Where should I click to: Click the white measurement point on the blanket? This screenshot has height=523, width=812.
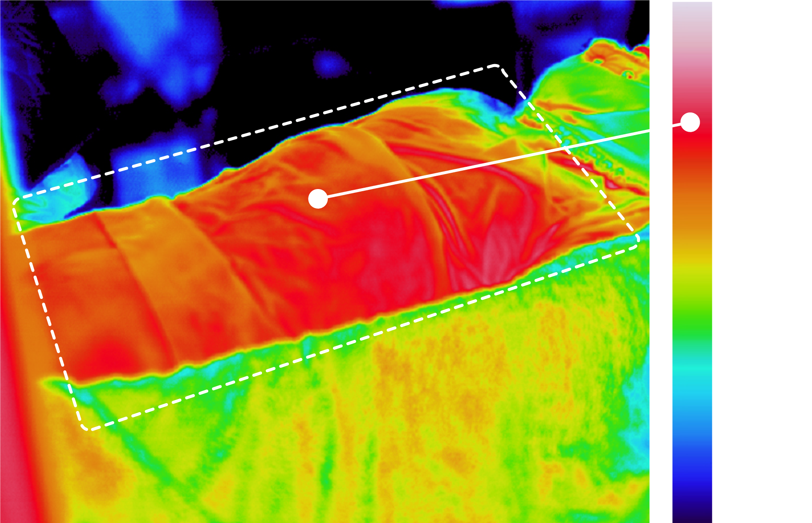click(x=318, y=199)
